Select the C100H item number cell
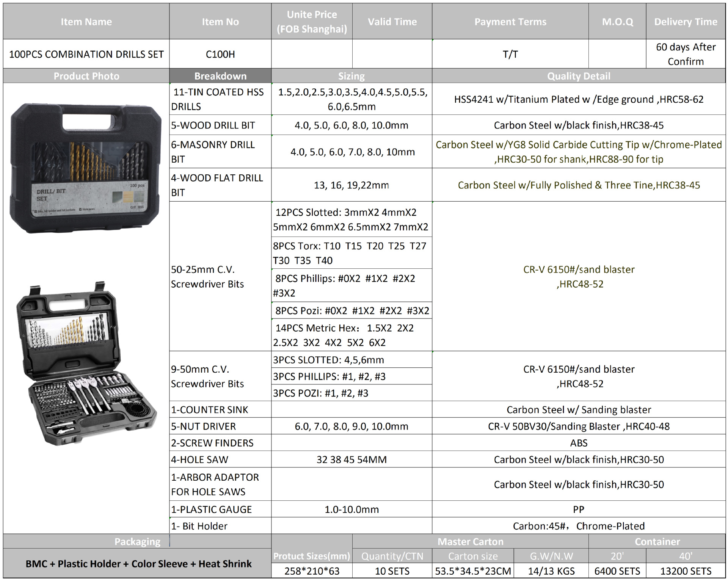 (220, 54)
